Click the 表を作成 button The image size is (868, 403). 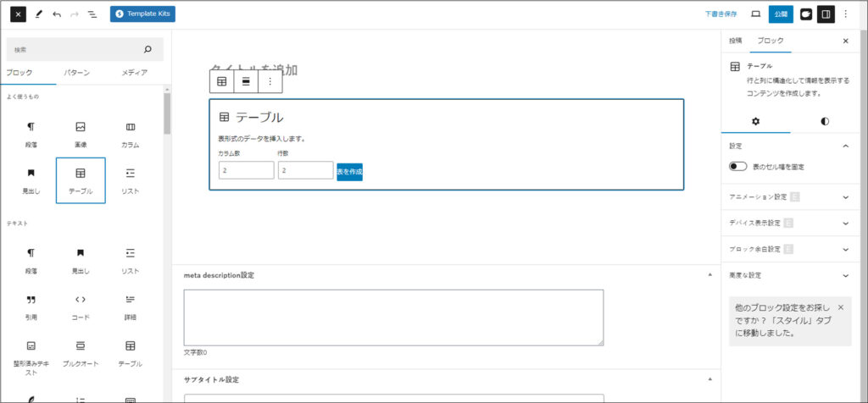tap(349, 172)
